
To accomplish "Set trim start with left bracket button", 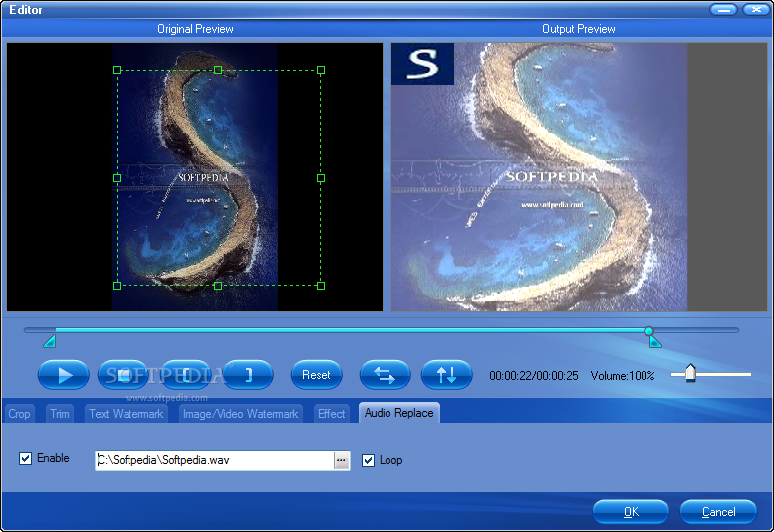I will [186, 375].
